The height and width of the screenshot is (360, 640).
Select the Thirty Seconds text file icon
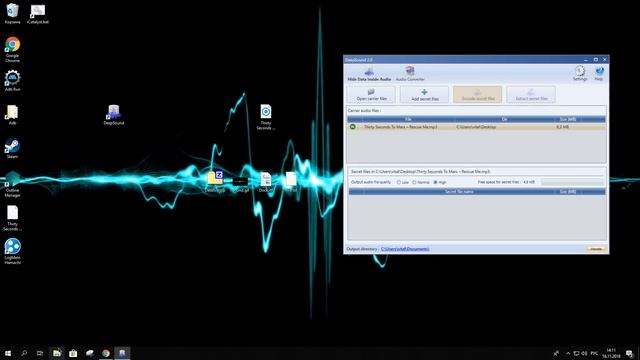point(12,218)
